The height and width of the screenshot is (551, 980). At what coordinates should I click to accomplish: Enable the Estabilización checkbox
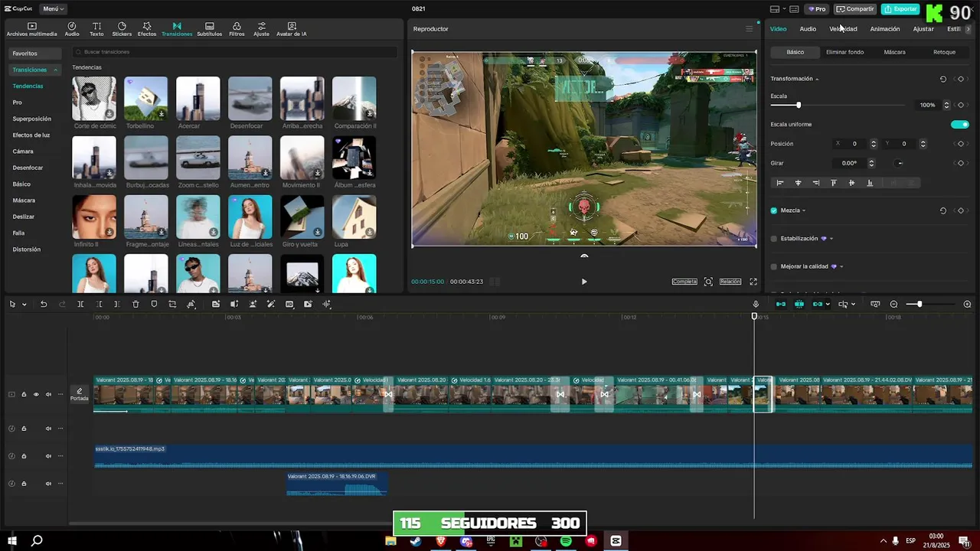coord(773,239)
